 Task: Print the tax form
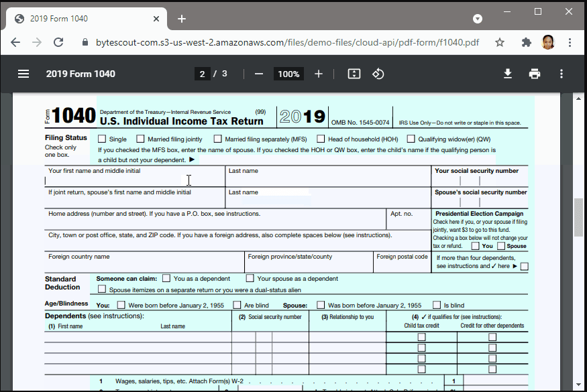click(x=535, y=74)
